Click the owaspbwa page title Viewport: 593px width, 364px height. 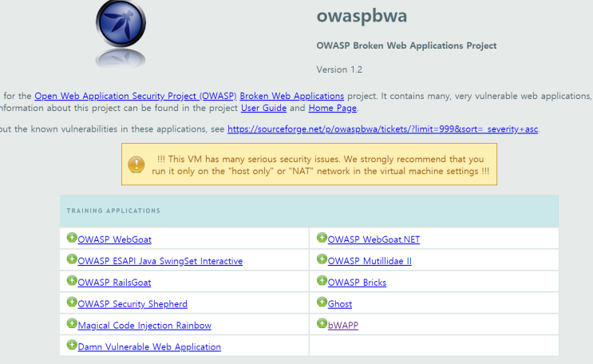(362, 16)
